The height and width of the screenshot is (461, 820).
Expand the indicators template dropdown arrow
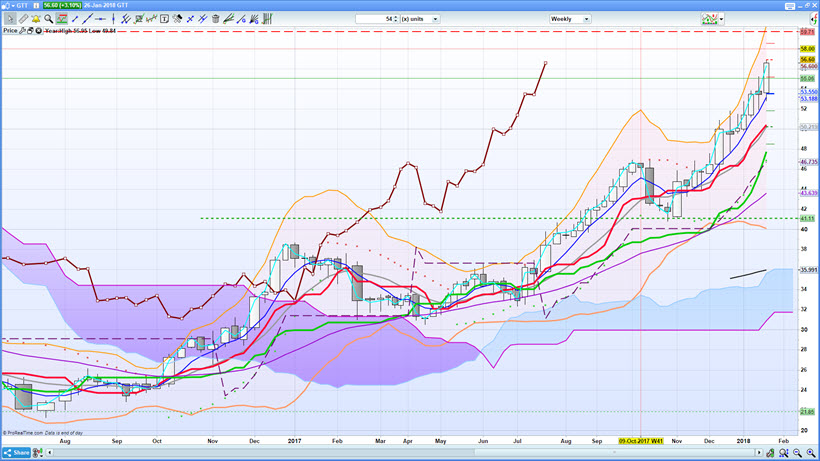[x=722, y=19]
